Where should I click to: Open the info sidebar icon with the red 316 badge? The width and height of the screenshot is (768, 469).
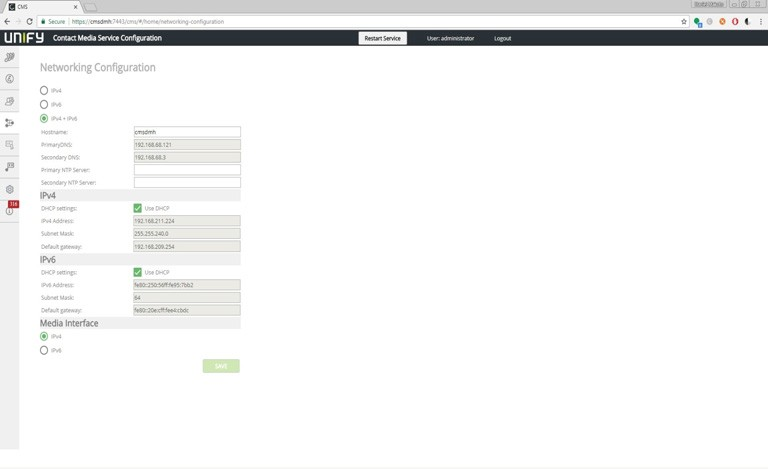point(10,209)
